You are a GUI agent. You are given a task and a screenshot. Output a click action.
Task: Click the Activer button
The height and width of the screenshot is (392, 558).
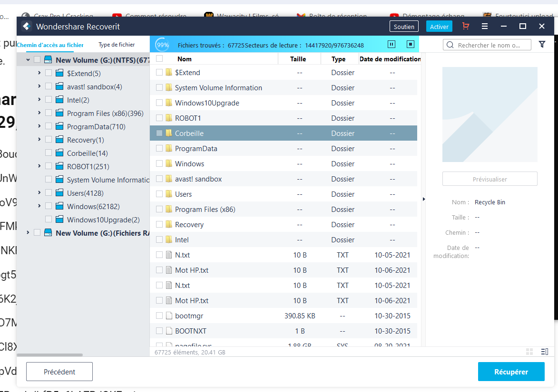pyautogui.click(x=439, y=27)
